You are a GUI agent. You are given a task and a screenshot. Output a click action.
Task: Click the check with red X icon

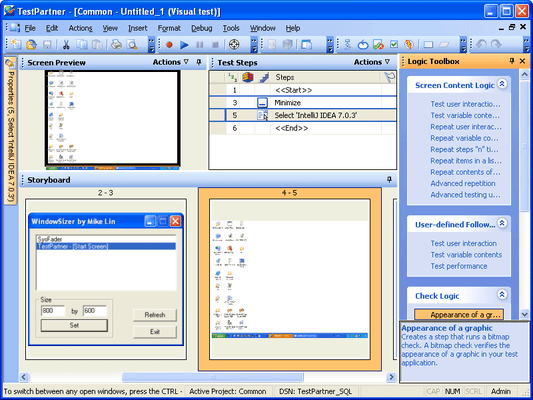click(378, 45)
